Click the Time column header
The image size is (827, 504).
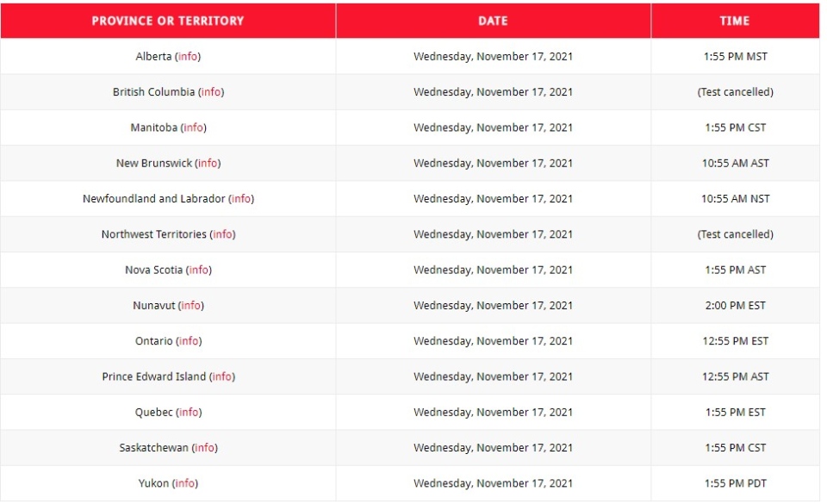[x=735, y=21]
